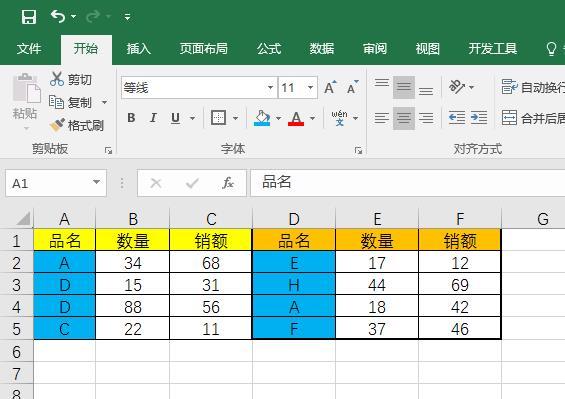Click the 复制 copy button
Image resolution: width=565 pixels, height=399 pixels.
pyautogui.click(x=71, y=102)
